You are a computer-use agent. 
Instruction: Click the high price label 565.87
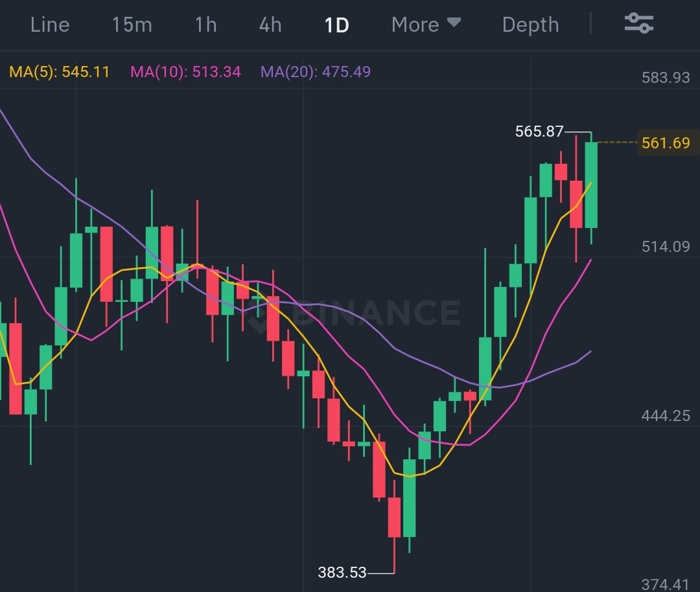(539, 131)
